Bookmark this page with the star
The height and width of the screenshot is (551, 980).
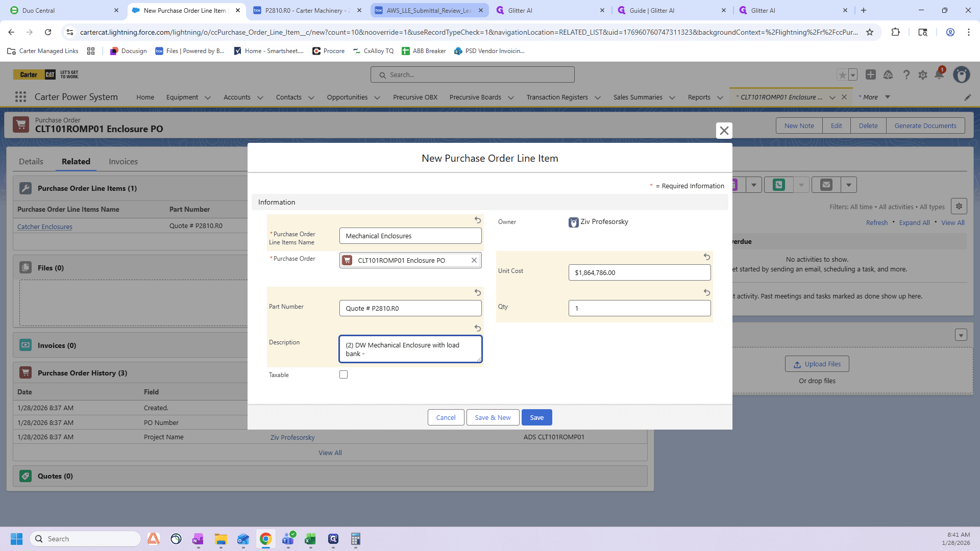coord(870,32)
